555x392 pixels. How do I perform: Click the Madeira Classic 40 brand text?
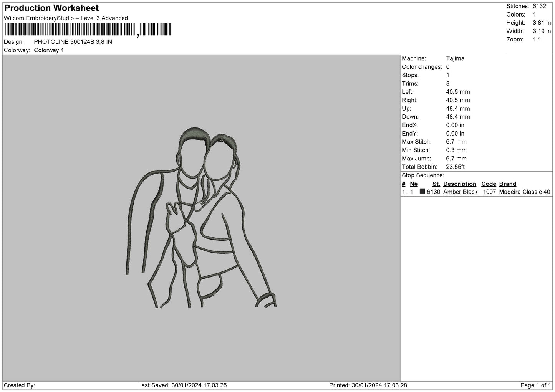click(524, 192)
